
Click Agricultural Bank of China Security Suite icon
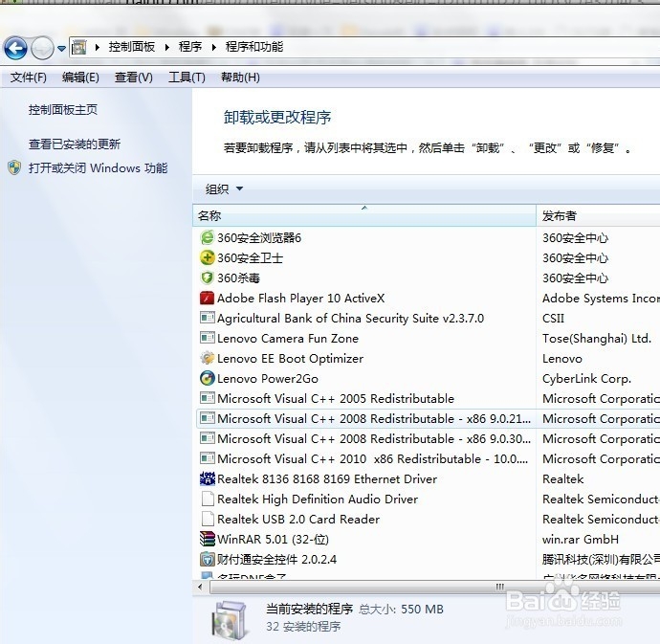coord(208,318)
